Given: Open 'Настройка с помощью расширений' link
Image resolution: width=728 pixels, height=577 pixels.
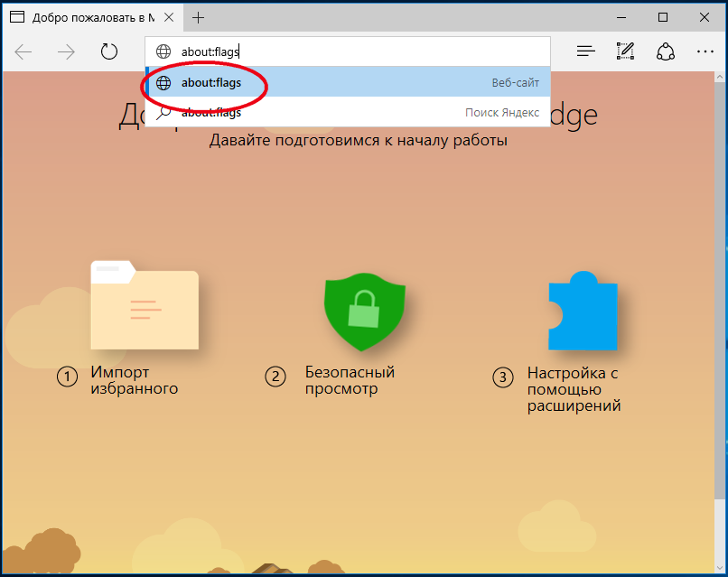Looking at the screenshot, I should coord(574,389).
